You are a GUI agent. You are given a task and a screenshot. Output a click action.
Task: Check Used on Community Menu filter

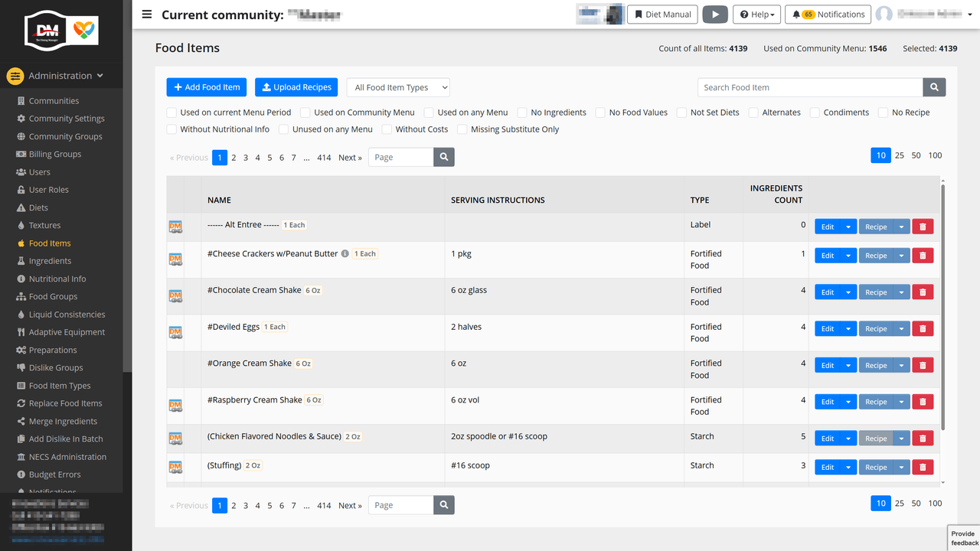click(x=305, y=112)
